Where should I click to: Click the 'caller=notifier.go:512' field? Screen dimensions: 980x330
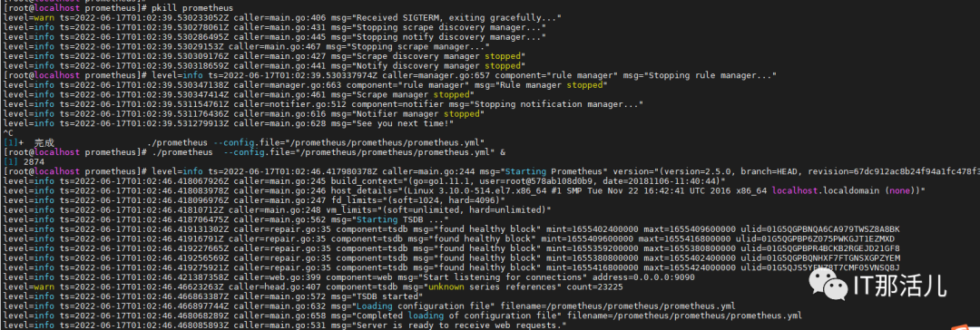tap(289, 103)
